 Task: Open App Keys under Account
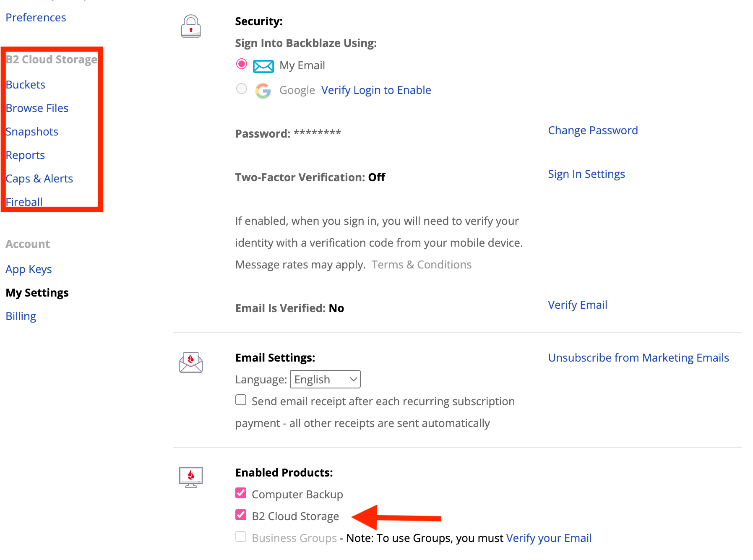pyautogui.click(x=29, y=269)
